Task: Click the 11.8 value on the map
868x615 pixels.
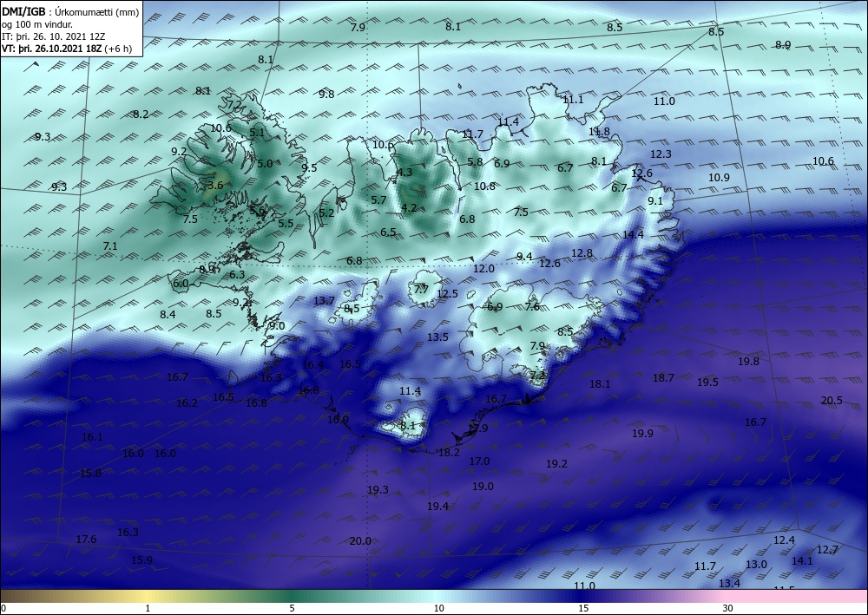Action: (x=599, y=132)
